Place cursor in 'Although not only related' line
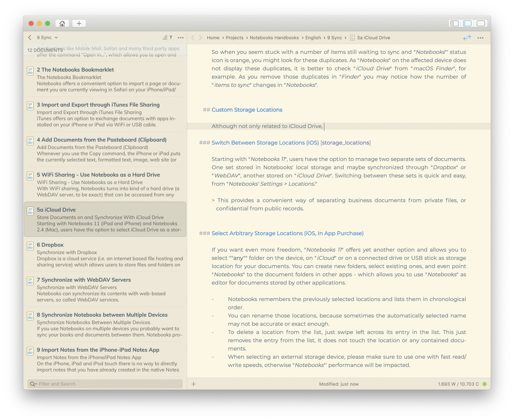514x420 pixels. tap(267, 126)
